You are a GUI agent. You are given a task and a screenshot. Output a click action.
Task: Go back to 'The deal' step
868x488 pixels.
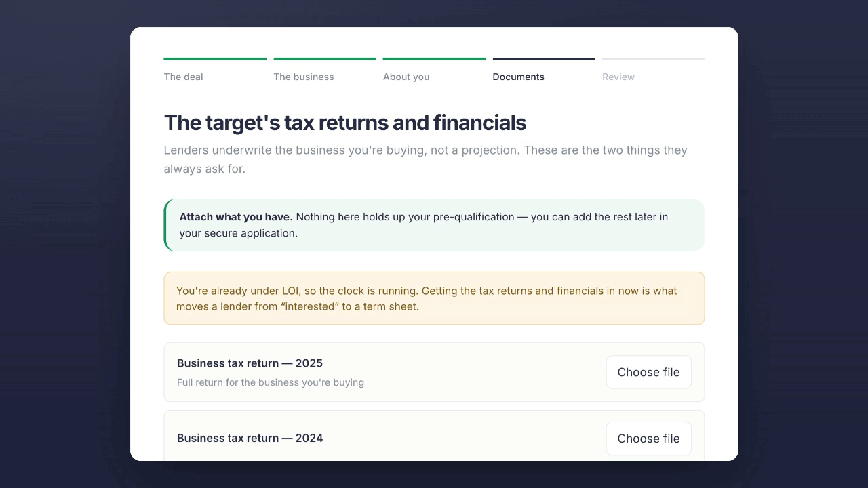point(183,77)
